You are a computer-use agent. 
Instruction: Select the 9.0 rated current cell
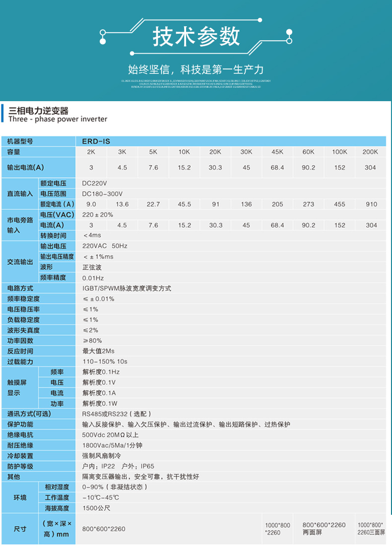pyautogui.click(x=91, y=204)
